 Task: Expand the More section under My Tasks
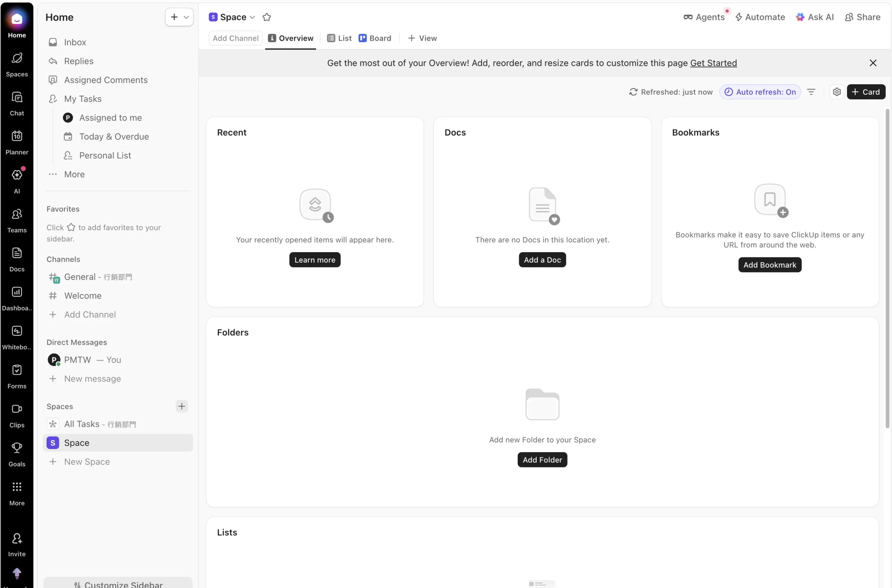pyautogui.click(x=74, y=174)
